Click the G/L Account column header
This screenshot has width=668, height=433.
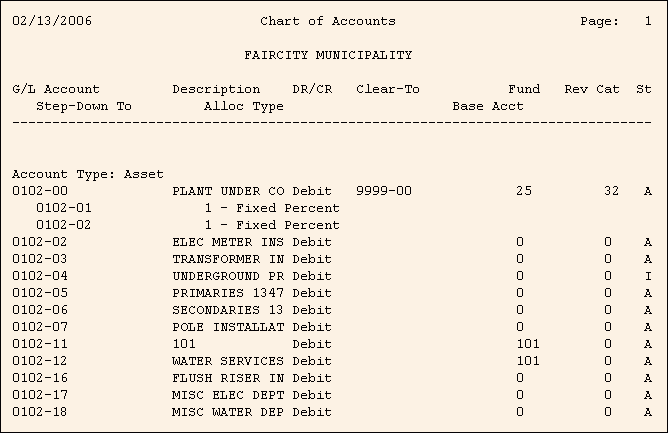(56, 89)
